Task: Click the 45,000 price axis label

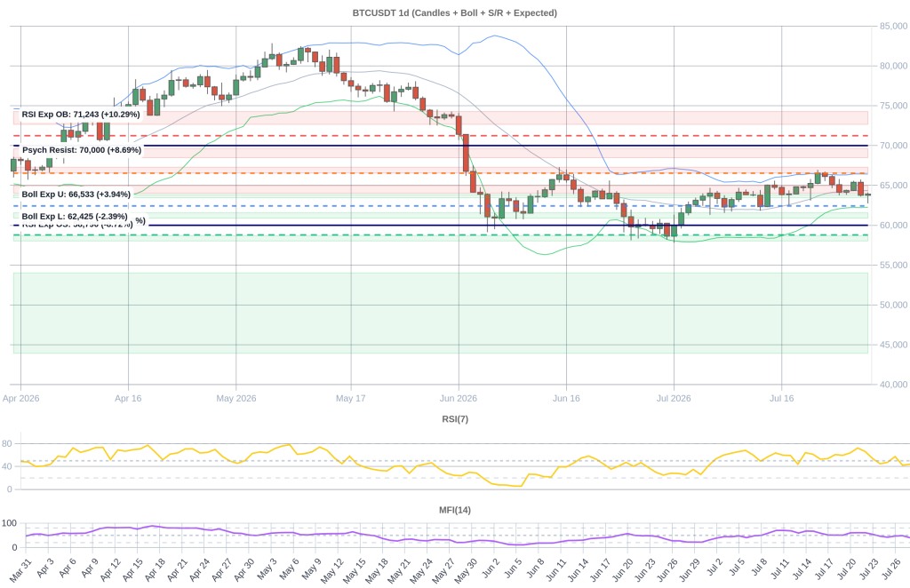Action: pyautogui.click(x=893, y=345)
